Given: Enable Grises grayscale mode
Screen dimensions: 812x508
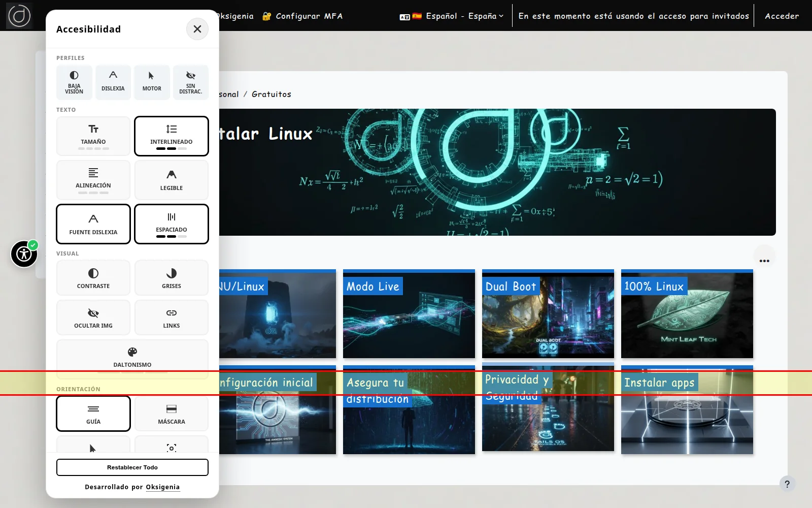Looking at the screenshot, I should click(x=172, y=278).
